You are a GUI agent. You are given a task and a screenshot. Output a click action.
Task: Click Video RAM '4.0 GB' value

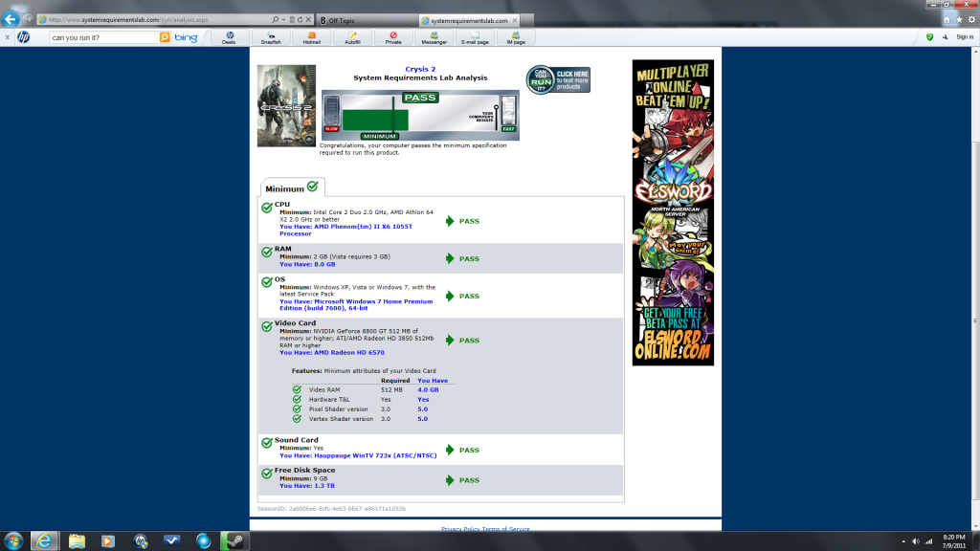[x=428, y=390]
